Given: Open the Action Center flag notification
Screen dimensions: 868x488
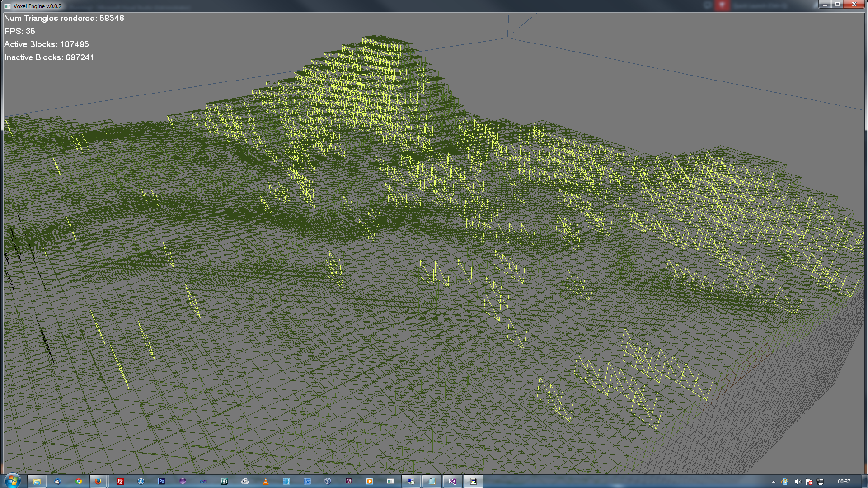Looking at the screenshot, I should 809,482.
